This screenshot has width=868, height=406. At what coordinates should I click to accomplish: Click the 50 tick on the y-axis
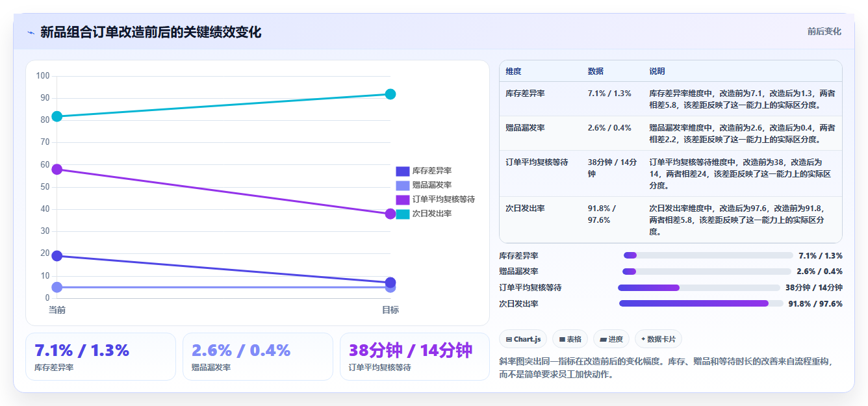click(45, 187)
